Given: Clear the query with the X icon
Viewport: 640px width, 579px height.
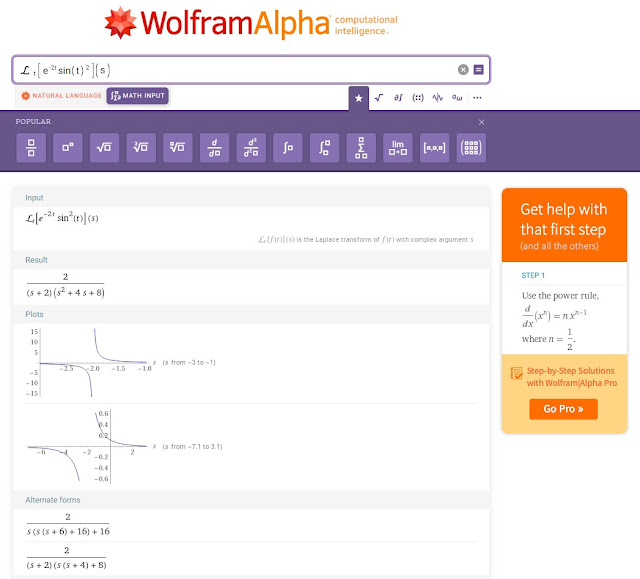Looking at the screenshot, I should (463, 70).
